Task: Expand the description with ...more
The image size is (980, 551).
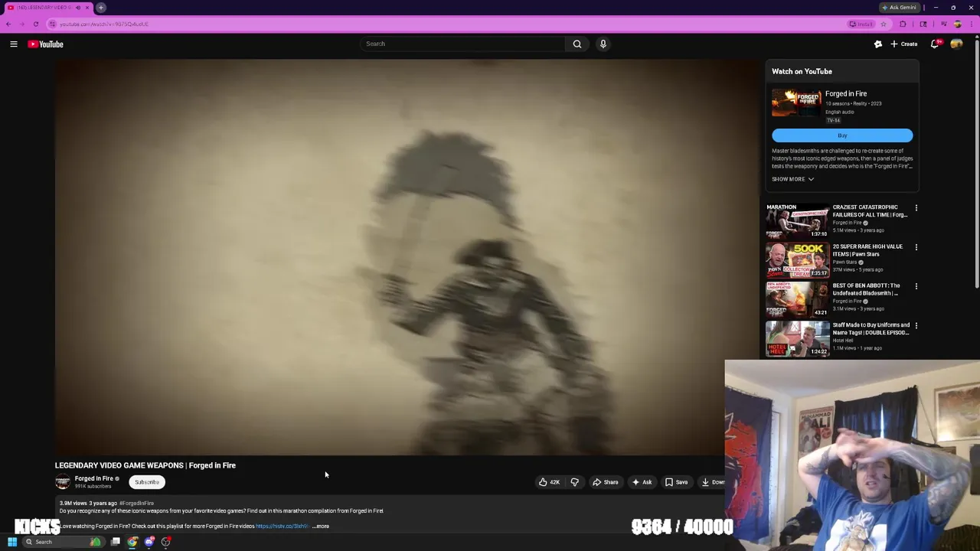Action: [321, 527]
